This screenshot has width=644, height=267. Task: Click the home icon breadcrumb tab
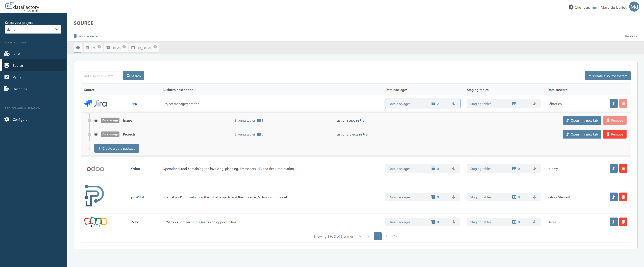tap(78, 48)
